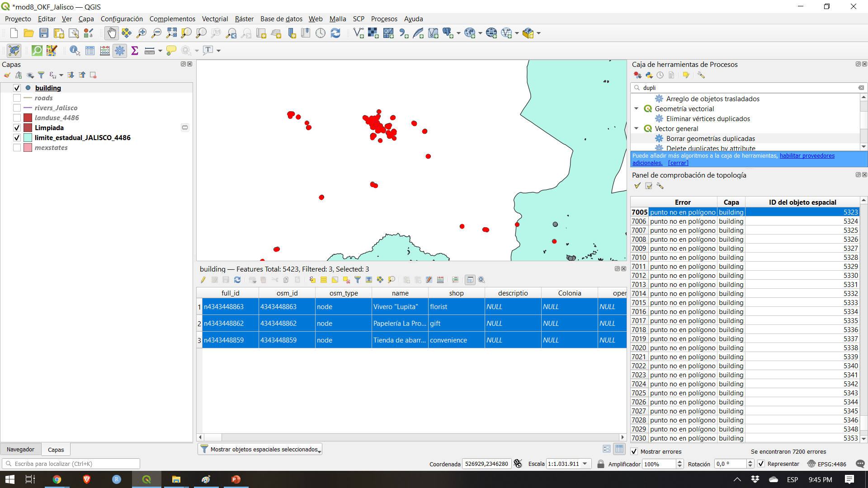Toggle visibility of Limpiada layer

[17, 127]
